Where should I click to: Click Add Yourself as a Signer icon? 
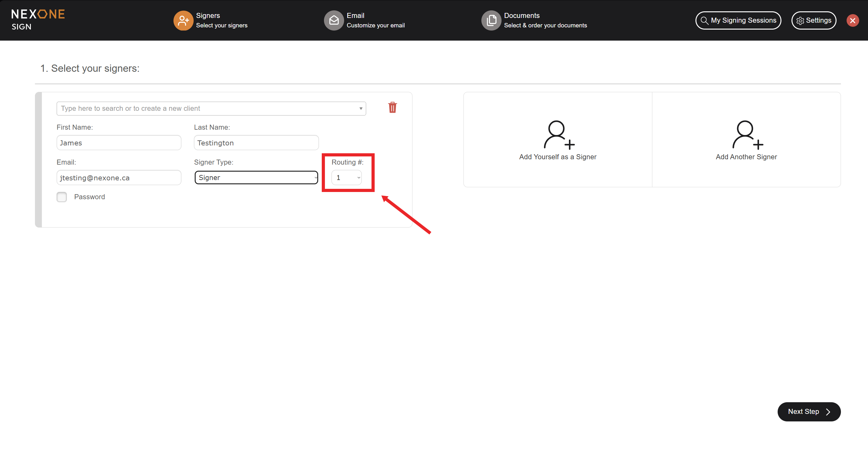[x=558, y=135]
